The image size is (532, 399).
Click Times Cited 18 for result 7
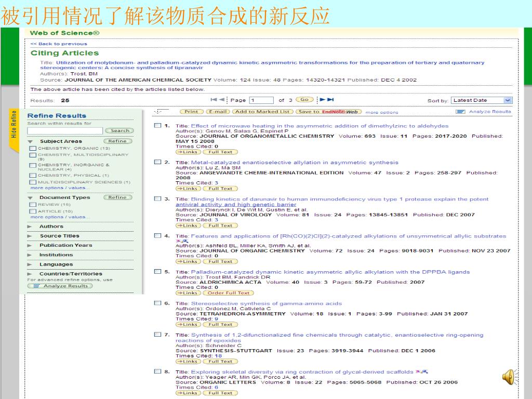point(218,356)
